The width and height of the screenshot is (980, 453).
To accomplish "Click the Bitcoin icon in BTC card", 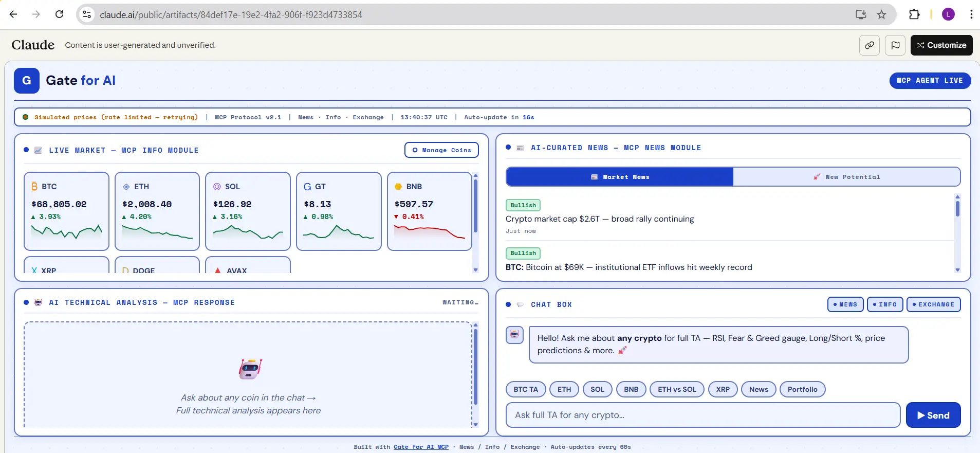I will click(34, 187).
